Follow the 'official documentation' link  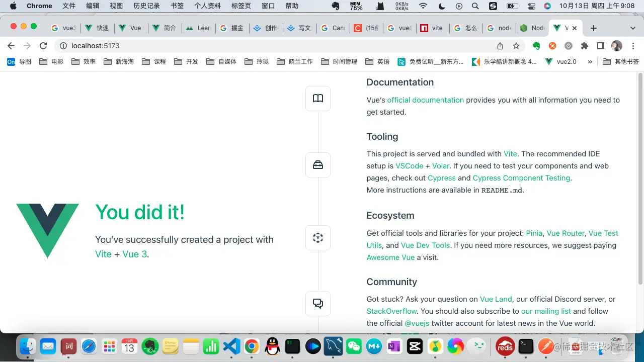click(x=426, y=100)
